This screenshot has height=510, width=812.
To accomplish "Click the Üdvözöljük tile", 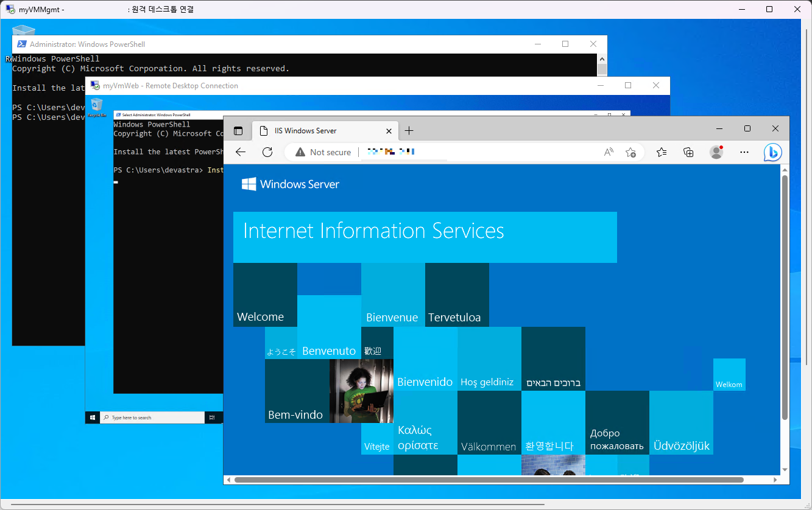I will 681,422.
